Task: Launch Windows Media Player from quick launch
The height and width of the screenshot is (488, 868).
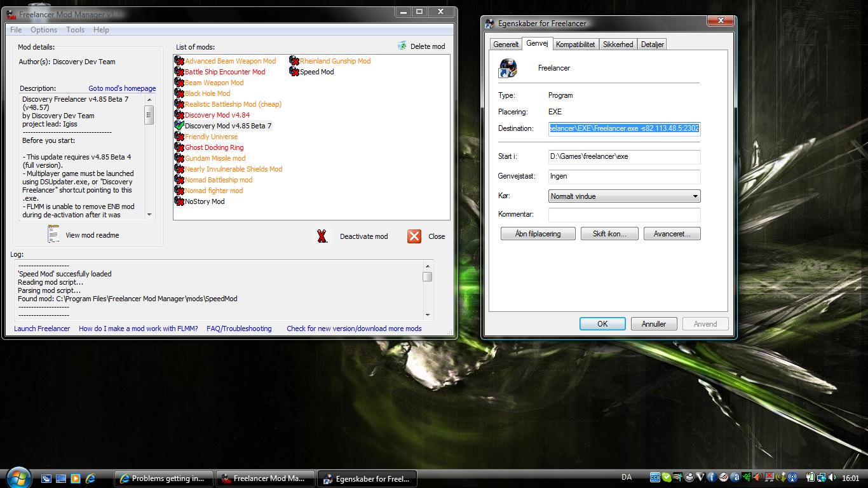Action: 76,478
